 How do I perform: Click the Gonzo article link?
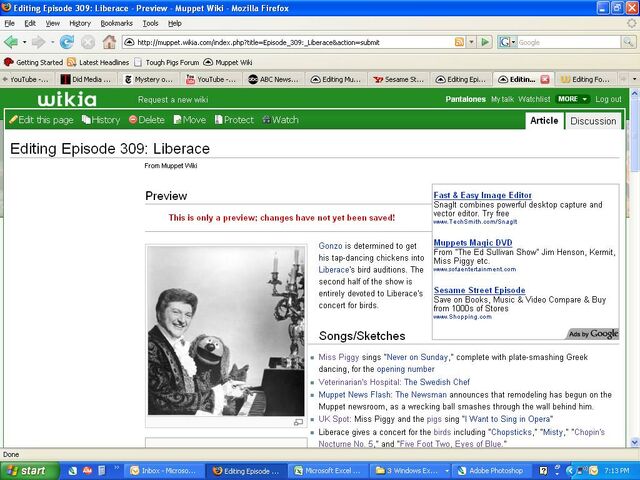coord(330,246)
